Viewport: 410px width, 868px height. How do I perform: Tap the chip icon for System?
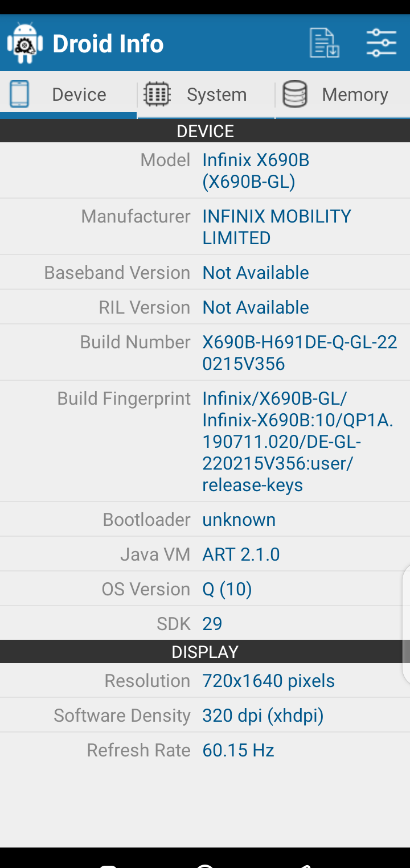point(157,94)
